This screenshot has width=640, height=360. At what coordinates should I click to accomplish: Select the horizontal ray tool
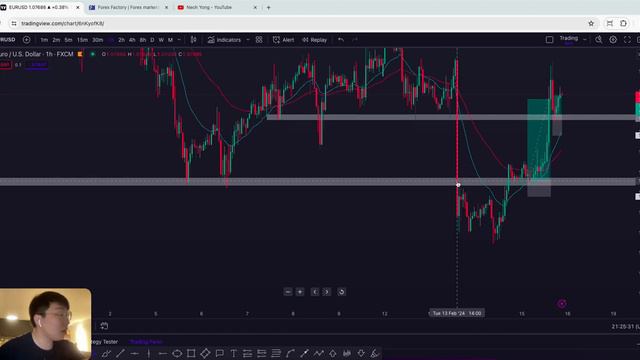[162, 353]
